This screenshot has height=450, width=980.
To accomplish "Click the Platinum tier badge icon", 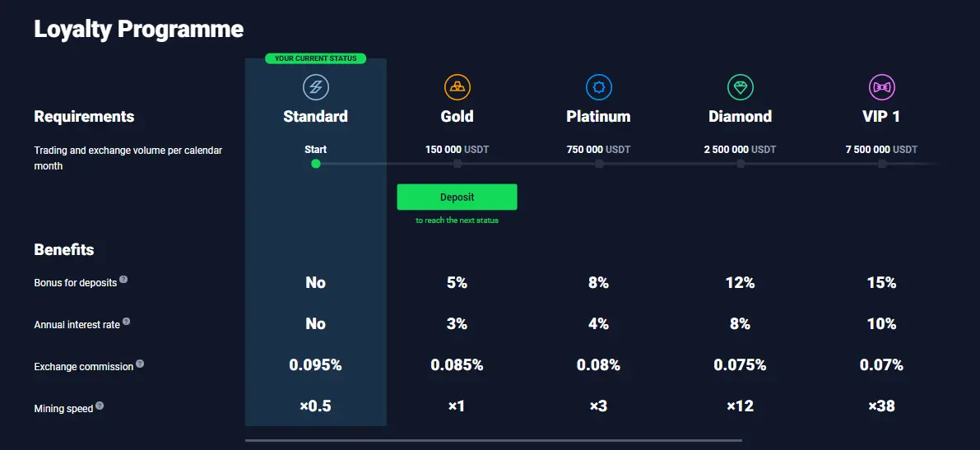I will click(599, 87).
